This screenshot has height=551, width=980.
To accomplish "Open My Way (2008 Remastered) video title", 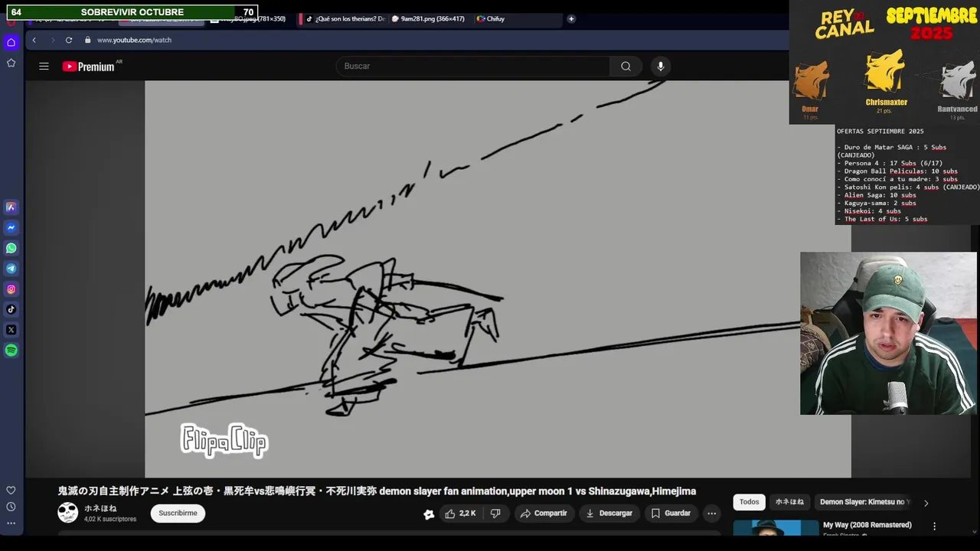I will coord(867,525).
